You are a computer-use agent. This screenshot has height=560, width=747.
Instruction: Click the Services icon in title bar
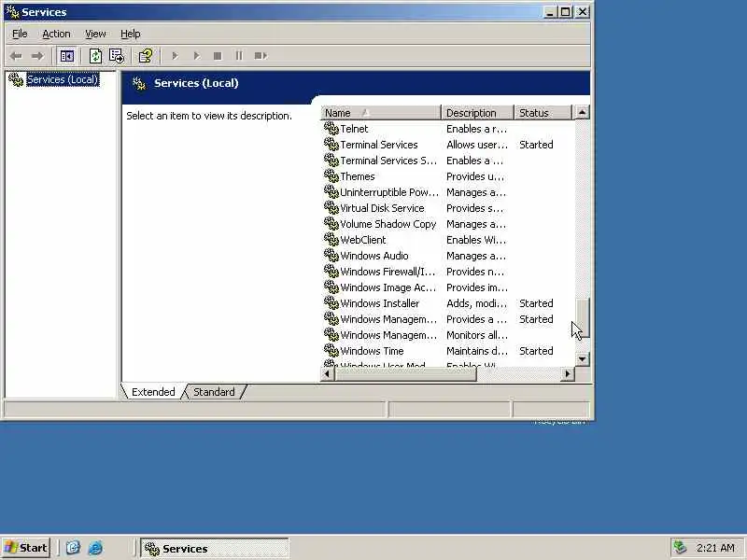[12, 11]
